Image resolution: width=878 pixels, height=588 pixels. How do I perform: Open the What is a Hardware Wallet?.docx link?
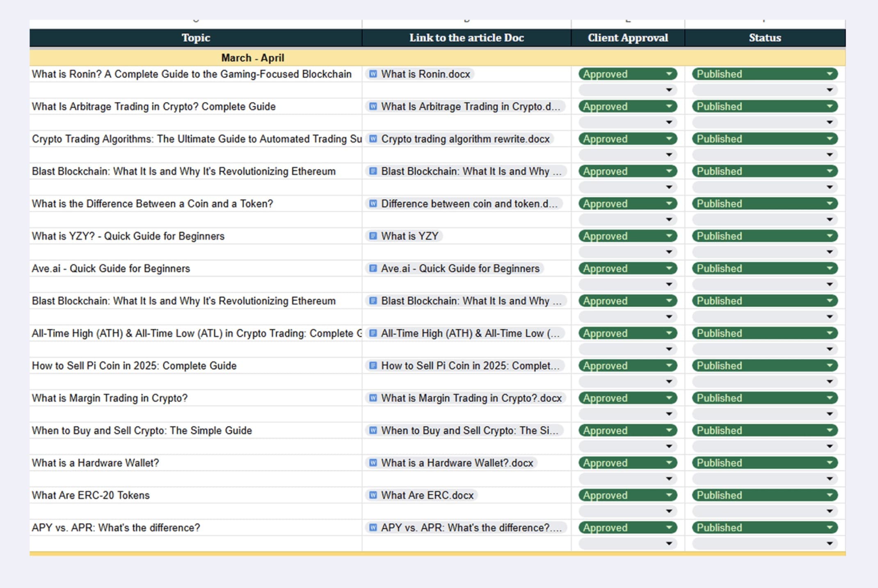click(452, 463)
